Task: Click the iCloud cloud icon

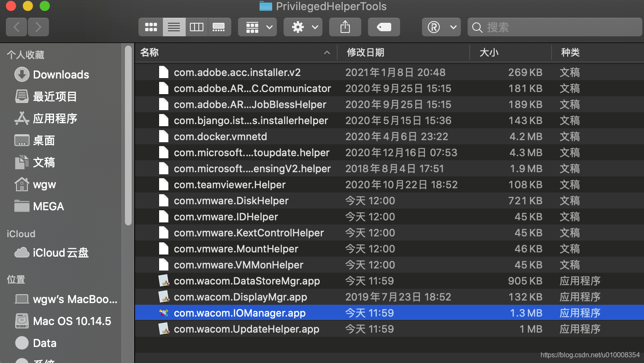Action: point(22,252)
